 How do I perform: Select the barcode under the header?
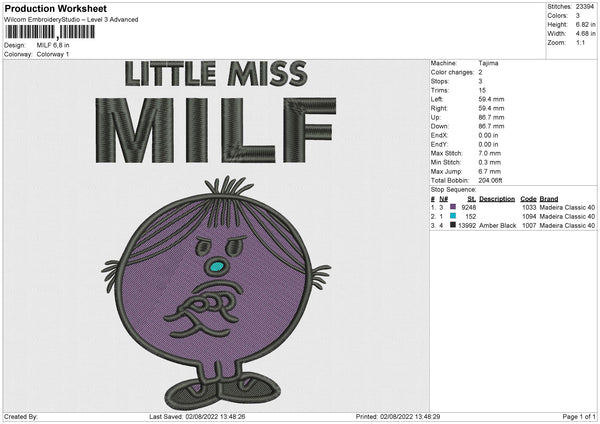pos(50,32)
